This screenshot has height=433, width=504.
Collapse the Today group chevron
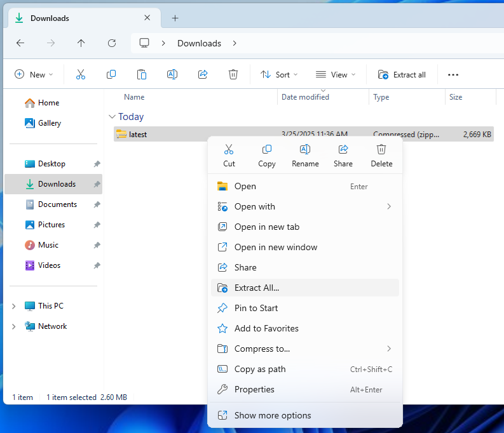(x=112, y=117)
